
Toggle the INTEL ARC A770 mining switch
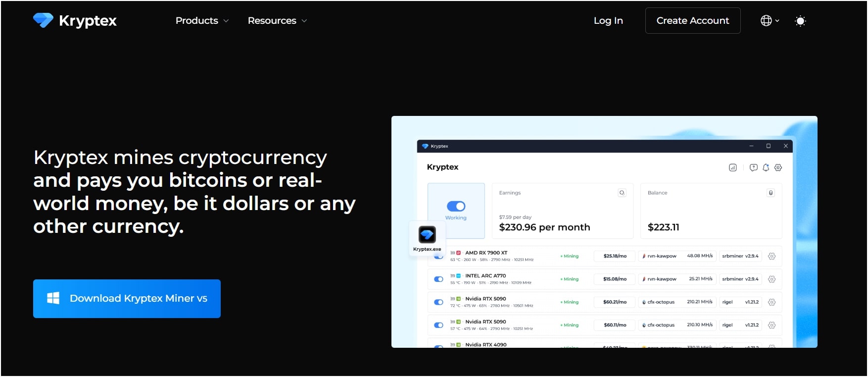click(x=438, y=279)
